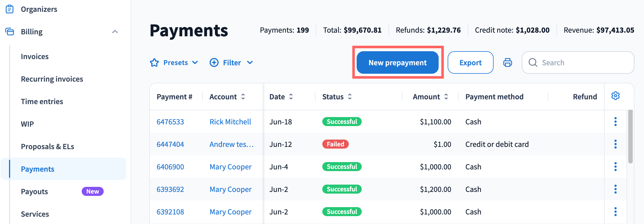The width and height of the screenshot is (644, 224).
Task: Click the Export button
Action: click(x=470, y=62)
